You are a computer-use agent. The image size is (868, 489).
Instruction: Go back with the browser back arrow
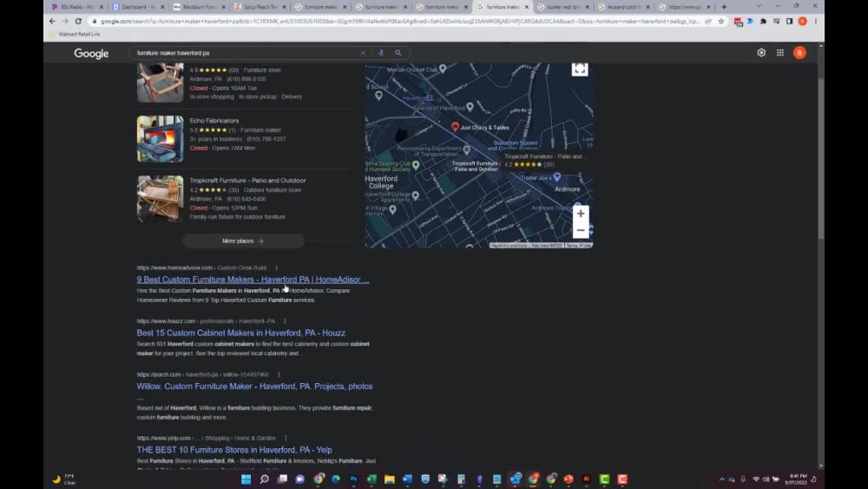tap(52, 21)
